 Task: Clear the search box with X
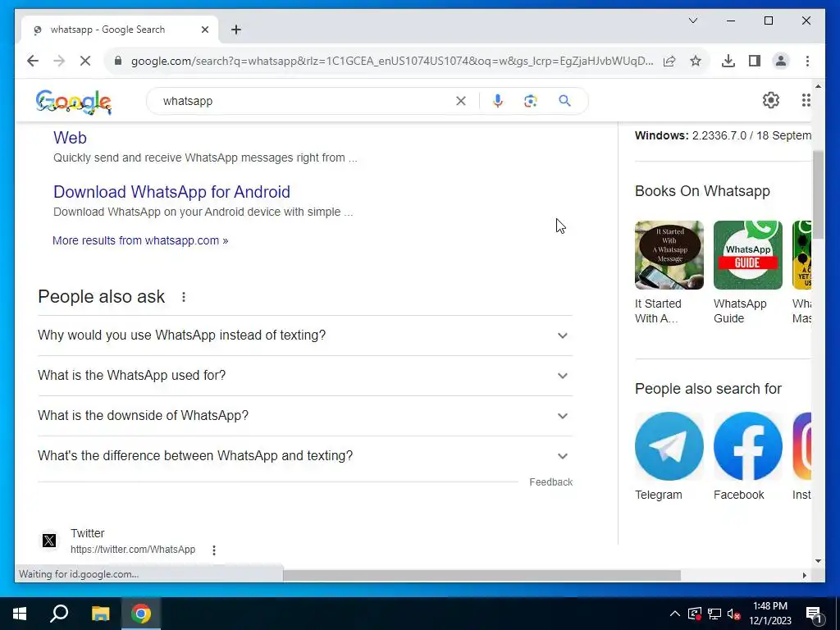coord(461,101)
